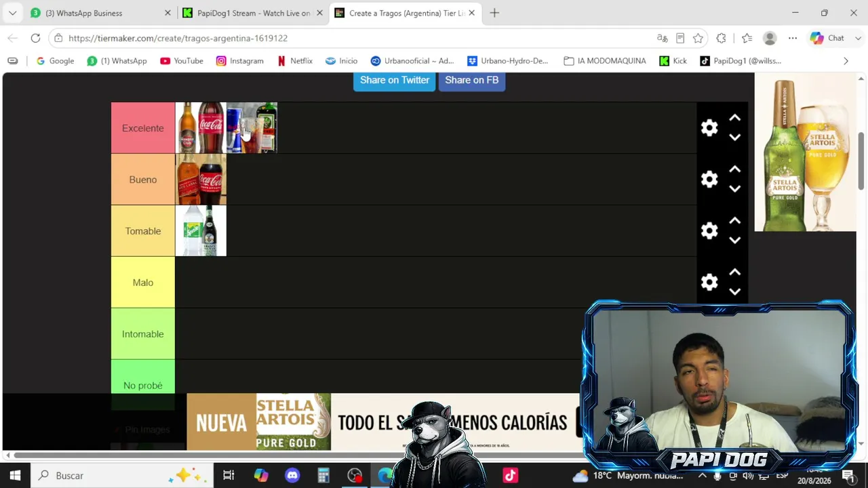Show more bookmarks with the overflow arrow
Viewport: 868px width, 488px height.
pos(846,61)
